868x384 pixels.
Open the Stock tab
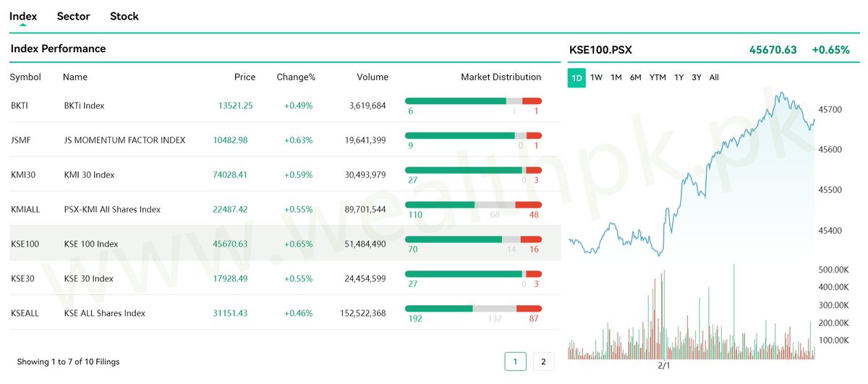coord(124,16)
